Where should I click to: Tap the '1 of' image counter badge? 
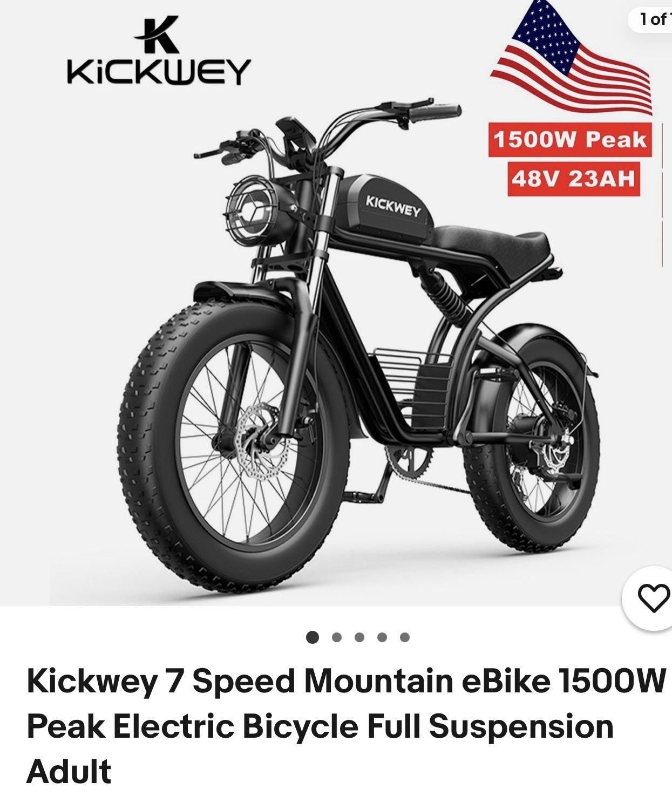[x=650, y=19]
